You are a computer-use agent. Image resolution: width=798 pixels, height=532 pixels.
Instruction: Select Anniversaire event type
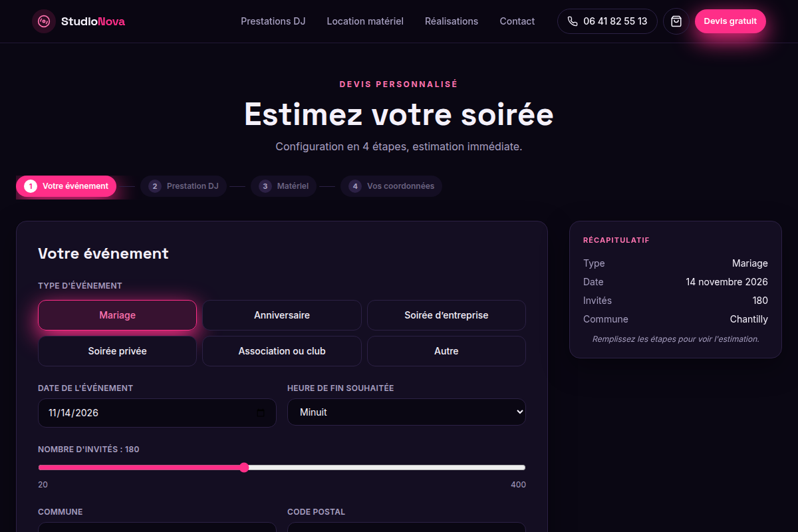pos(282,315)
